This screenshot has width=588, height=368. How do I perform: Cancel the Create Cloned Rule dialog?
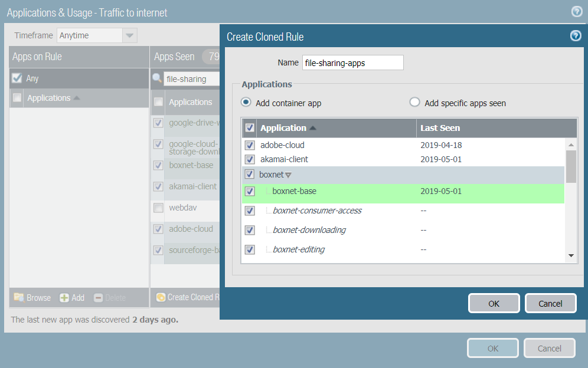point(550,303)
